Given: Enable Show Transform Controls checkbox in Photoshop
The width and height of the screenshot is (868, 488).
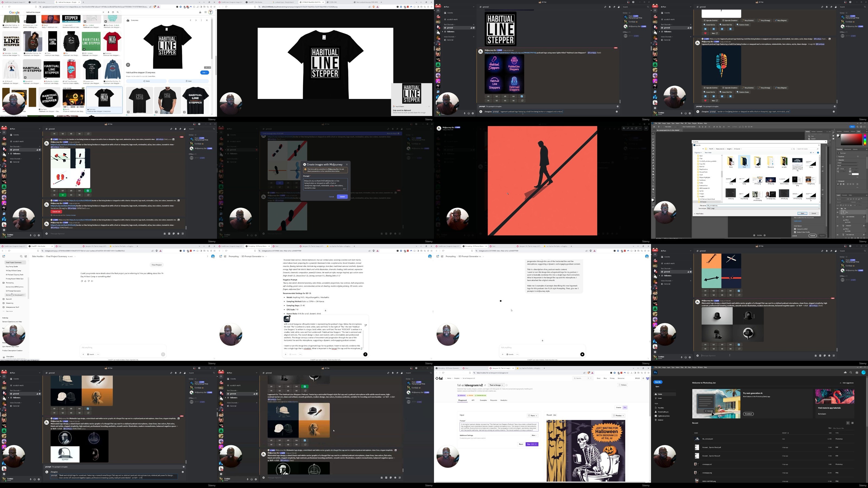Looking at the screenshot, I should 681,127.
